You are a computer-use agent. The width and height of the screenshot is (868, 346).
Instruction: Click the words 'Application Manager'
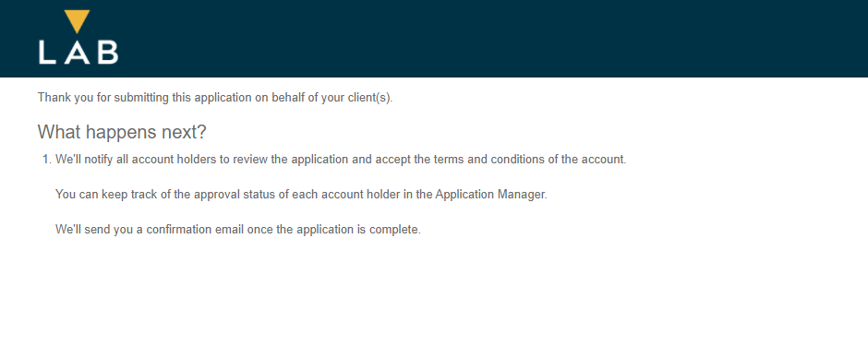coord(490,195)
